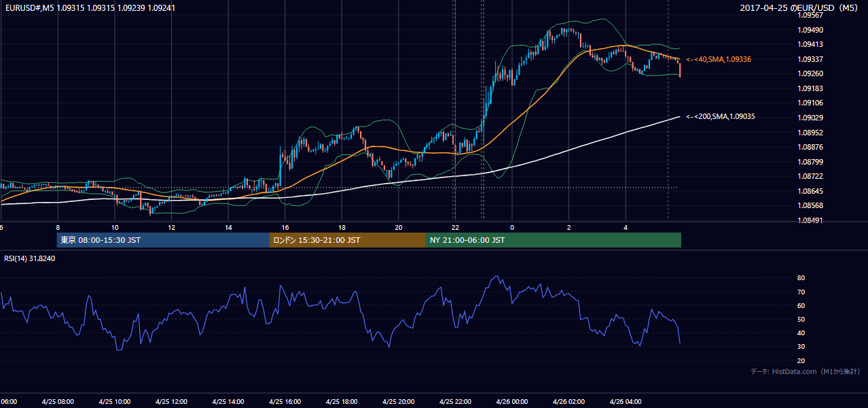The height and width of the screenshot is (408, 868).
Task: Click price axis label 1.08568
Action: pos(811,205)
